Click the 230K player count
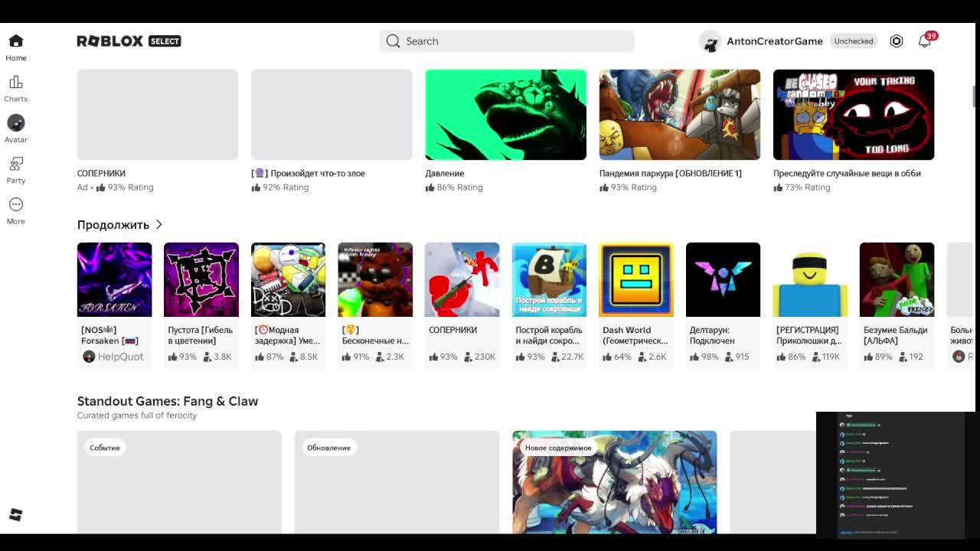 tap(478, 357)
